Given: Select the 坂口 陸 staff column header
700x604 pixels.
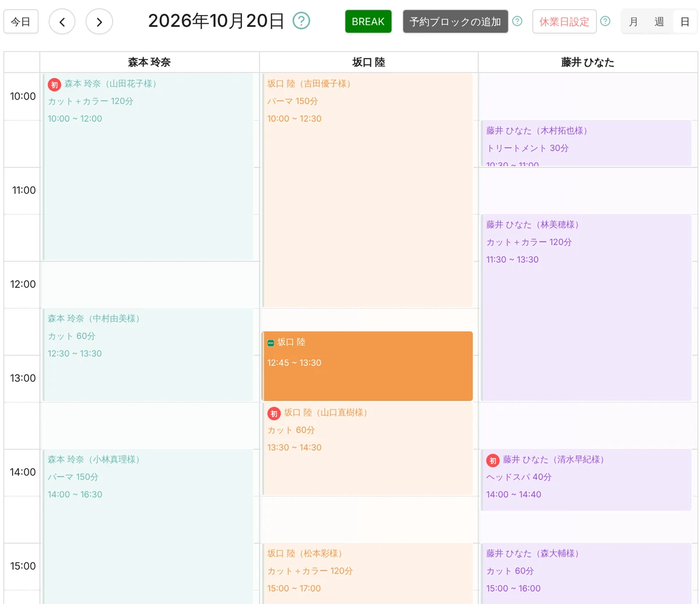Looking at the screenshot, I should point(369,62).
